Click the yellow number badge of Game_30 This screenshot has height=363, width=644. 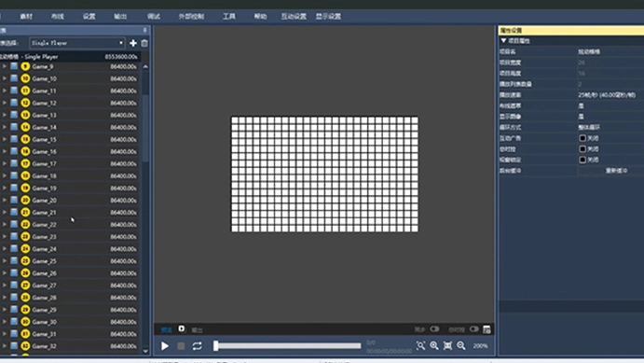[x=25, y=322]
